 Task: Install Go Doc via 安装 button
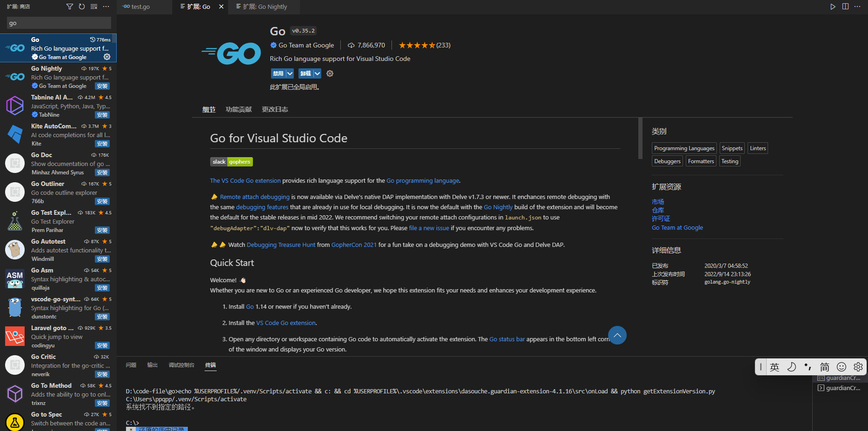pyautogui.click(x=102, y=172)
